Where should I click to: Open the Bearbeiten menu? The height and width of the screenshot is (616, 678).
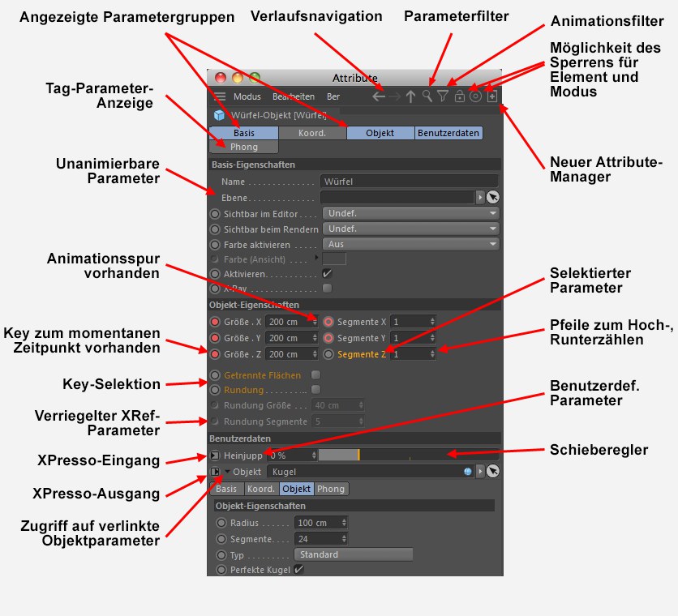pos(293,96)
